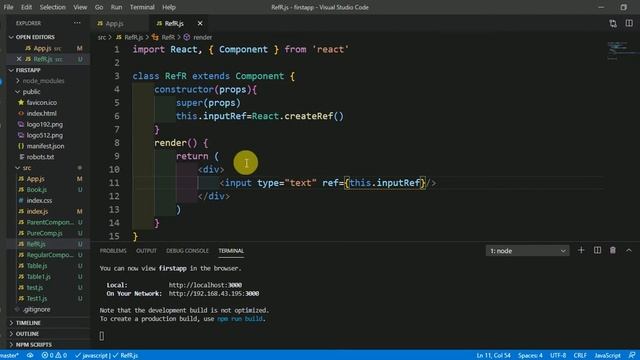This screenshot has height=360, width=640.
Task: Open index.css file in explorer
Action: tap(39, 200)
